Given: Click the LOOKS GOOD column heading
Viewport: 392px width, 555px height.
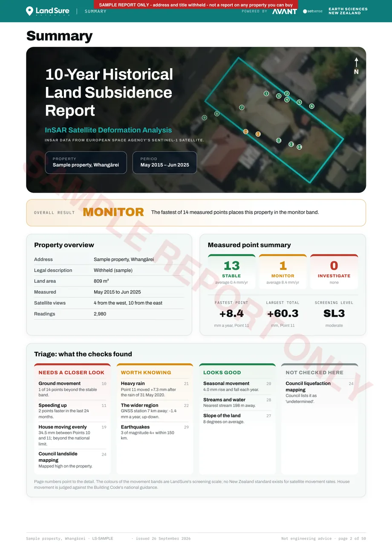Looking at the screenshot, I should pos(222,373).
